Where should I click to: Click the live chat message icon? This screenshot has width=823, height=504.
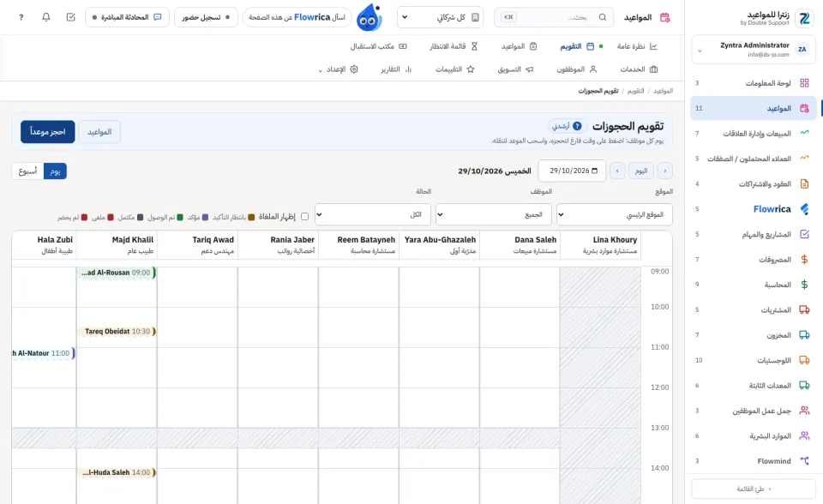click(158, 17)
